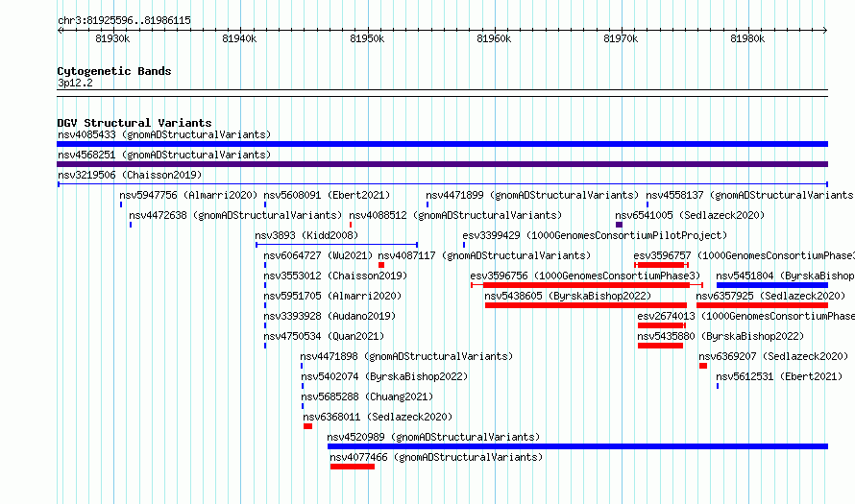Click the DGV Structural Variants track title
Screen dimensions: 855x504
[134, 123]
